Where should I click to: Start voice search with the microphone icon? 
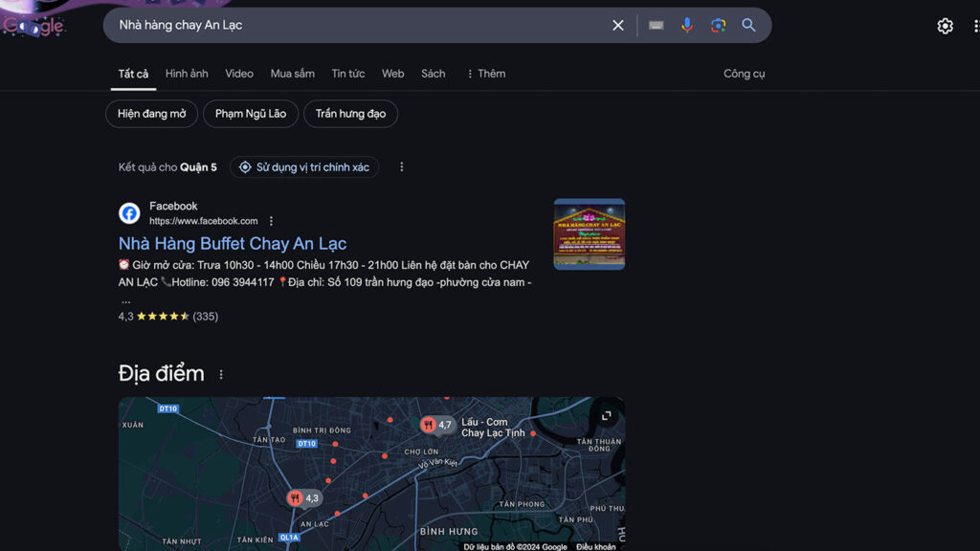tap(687, 25)
